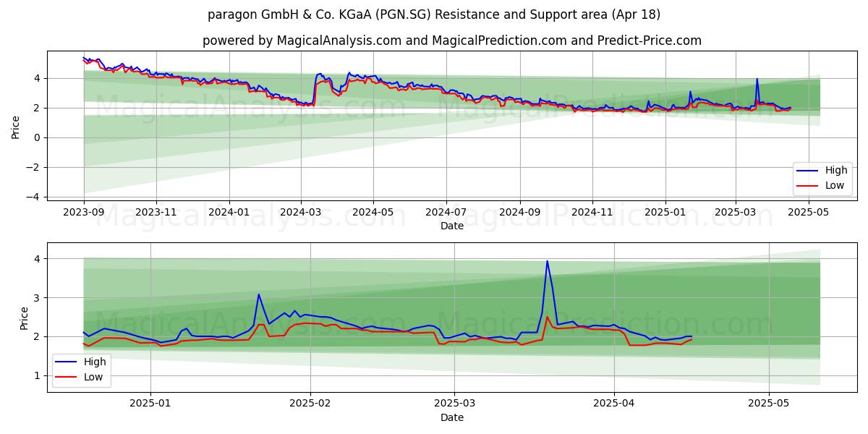Click '2024-09' on top chart date axis
868x434 pixels.
[519, 213]
